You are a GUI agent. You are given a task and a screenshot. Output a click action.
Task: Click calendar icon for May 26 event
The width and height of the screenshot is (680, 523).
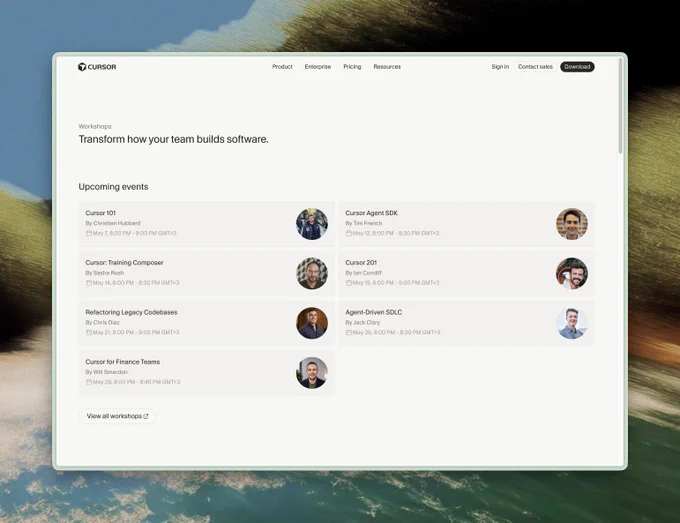pos(349,333)
